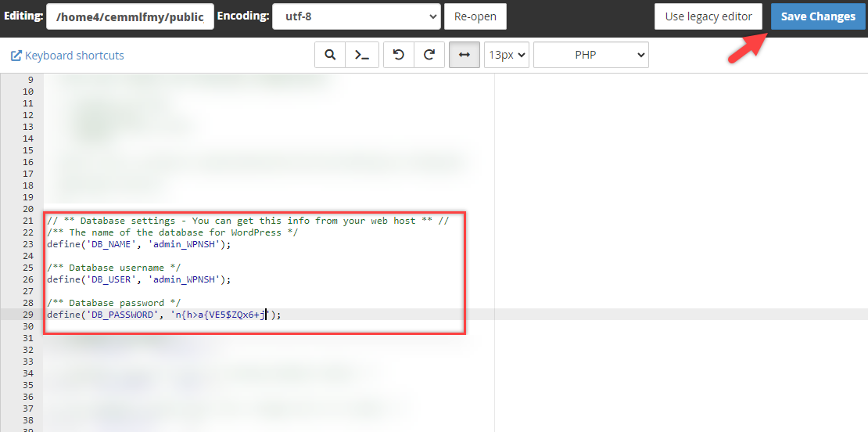Switch to the legacy editor
868x432 pixels.
(x=708, y=16)
